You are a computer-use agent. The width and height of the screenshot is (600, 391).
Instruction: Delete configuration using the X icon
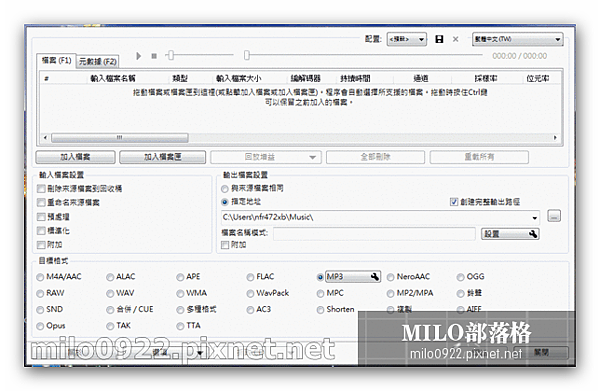(455, 39)
